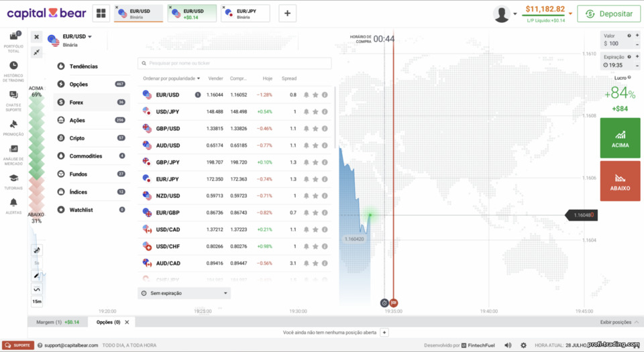Mute sound with bottom speaker icon
The image size is (644, 352).
tap(508, 345)
